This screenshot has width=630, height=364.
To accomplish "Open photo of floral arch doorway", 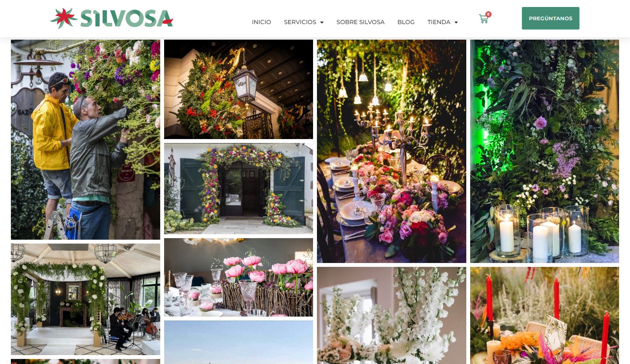I will (x=238, y=188).
